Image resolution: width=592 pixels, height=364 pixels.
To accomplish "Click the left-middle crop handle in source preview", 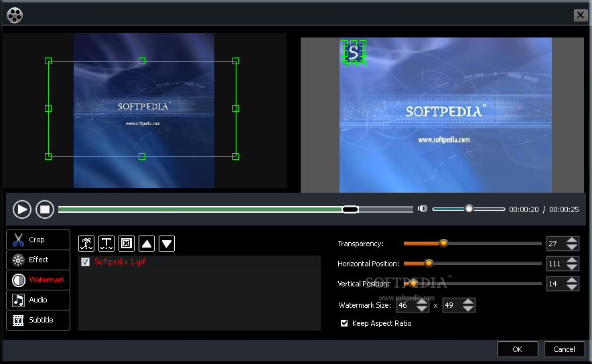I will [48, 108].
